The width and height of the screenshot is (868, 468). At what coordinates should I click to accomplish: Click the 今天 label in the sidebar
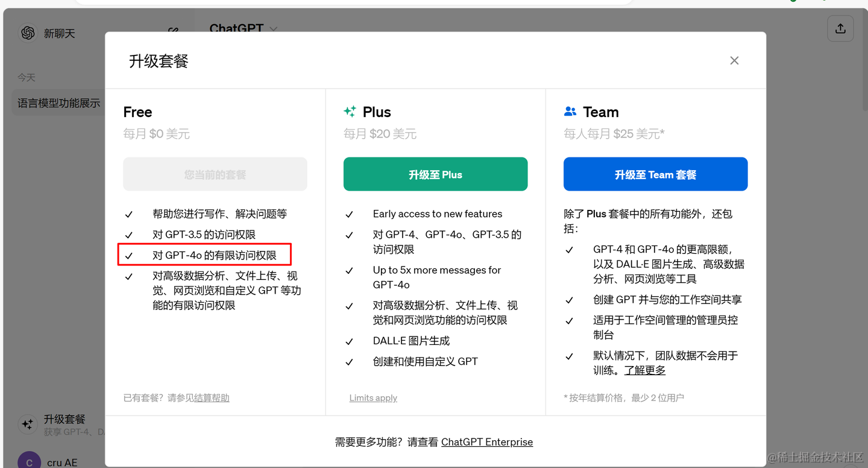26,78
